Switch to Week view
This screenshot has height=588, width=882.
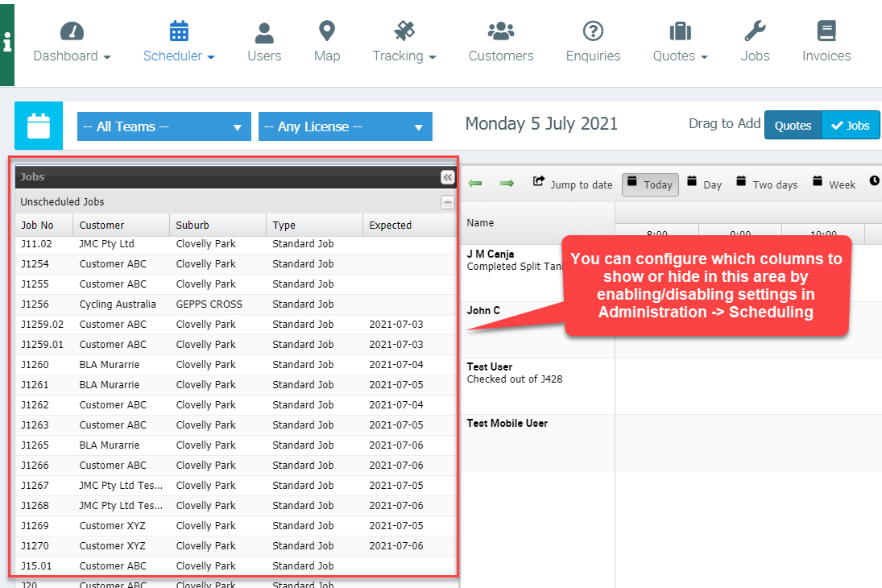[x=834, y=184]
